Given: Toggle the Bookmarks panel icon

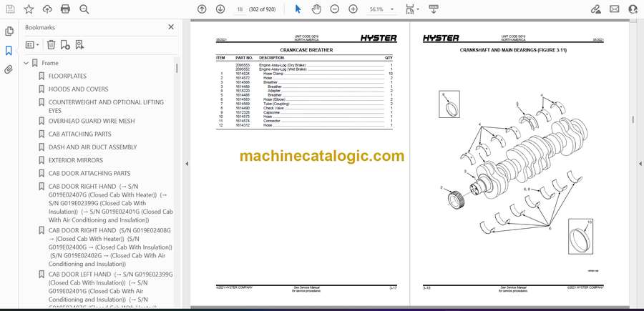Looking at the screenshot, I should click(x=9, y=51).
